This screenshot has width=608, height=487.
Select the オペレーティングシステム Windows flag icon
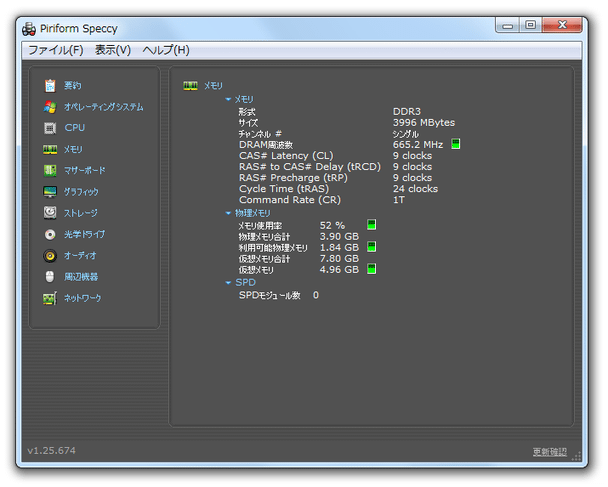pos(50,107)
